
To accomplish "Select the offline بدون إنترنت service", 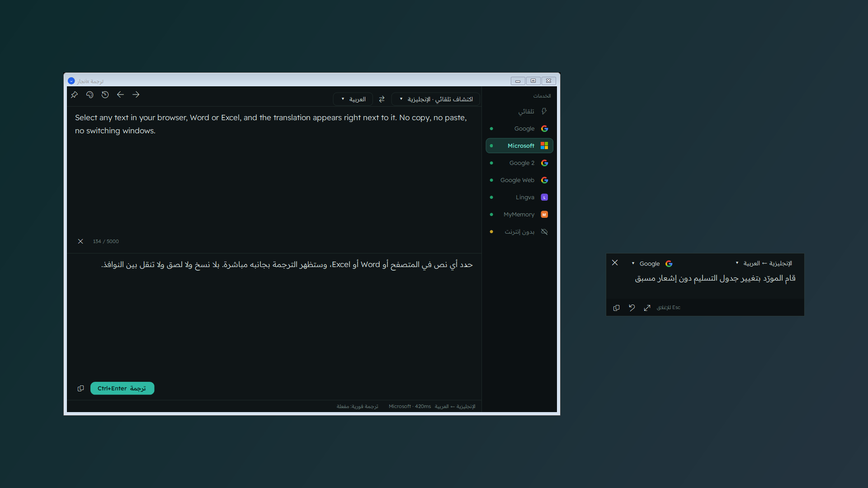I will pos(519,232).
